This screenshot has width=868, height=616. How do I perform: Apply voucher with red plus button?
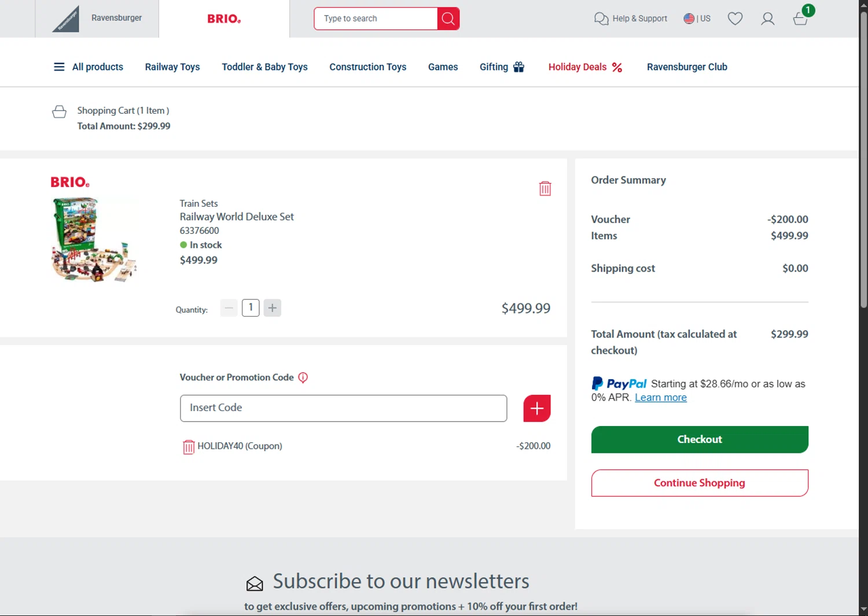pos(537,408)
